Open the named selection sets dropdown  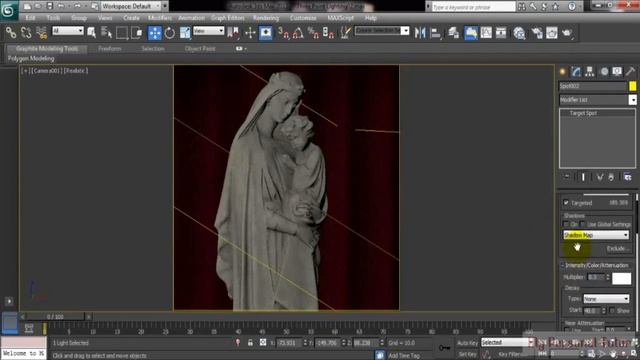(382, 31)
